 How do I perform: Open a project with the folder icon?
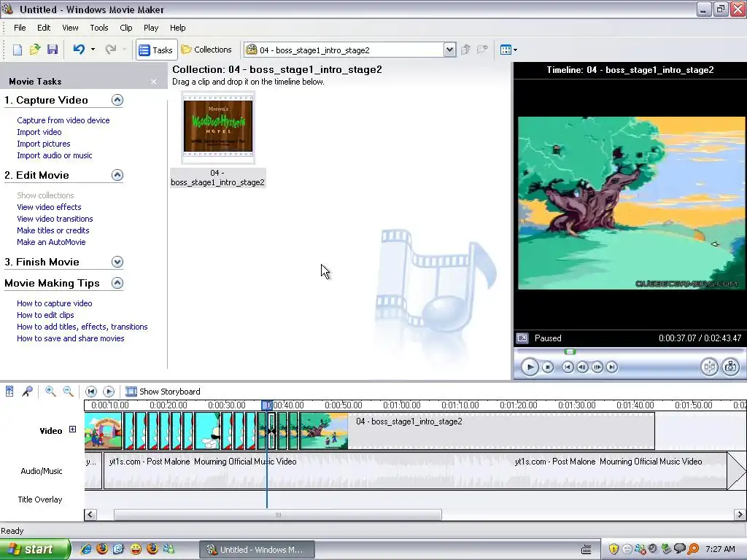[35, 50]
